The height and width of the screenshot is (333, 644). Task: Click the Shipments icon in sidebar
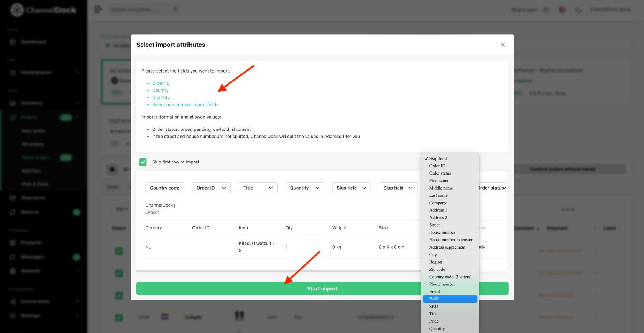point(13,198)
